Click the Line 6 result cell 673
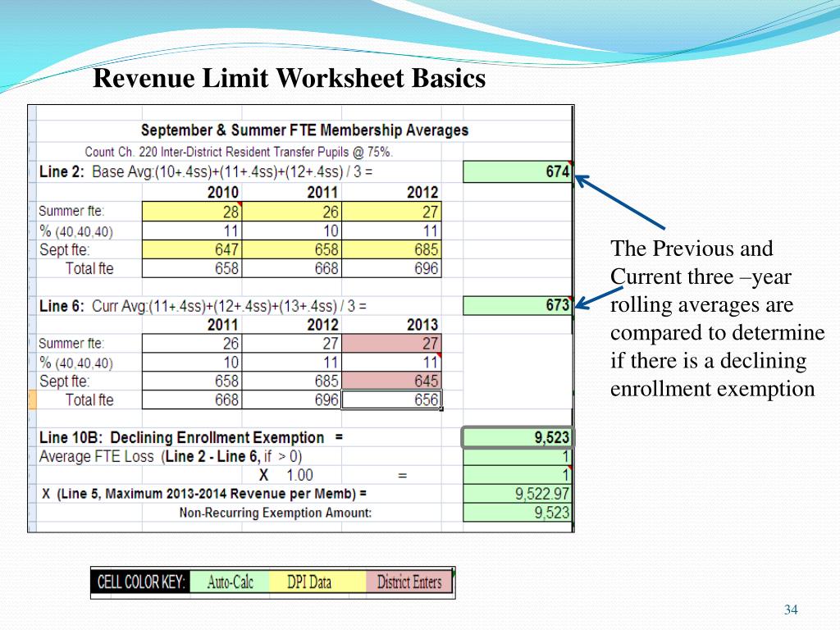The width and height of the screenshot is (840, 630). (x=518, y=305)
